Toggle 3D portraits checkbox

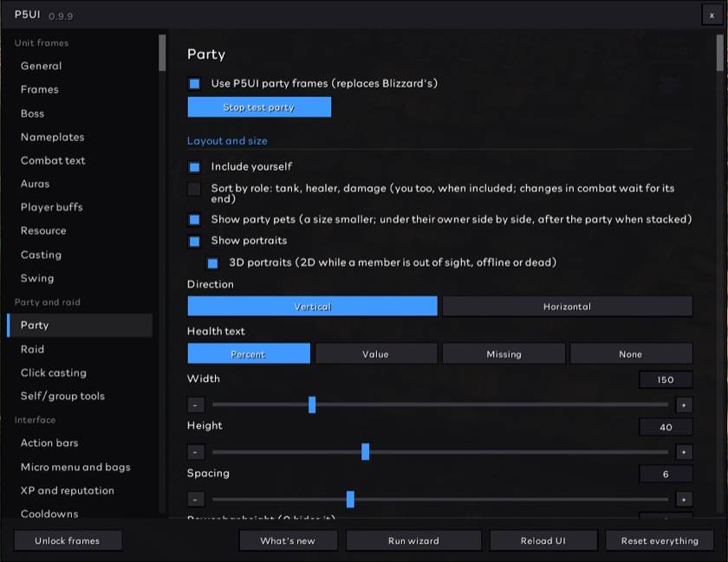coord(212,263)
